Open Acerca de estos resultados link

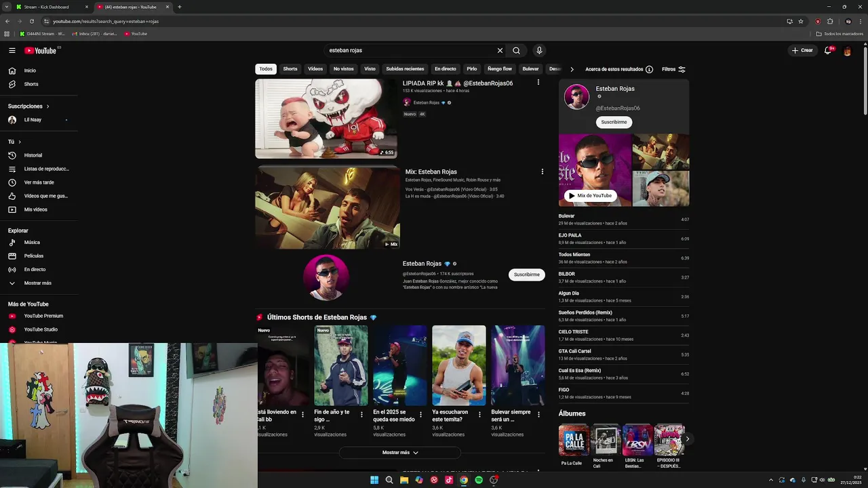tap(614, 69)
